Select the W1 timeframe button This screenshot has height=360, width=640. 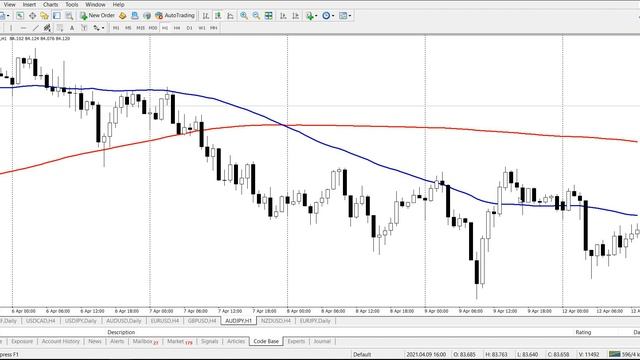[x=202, y=28]
